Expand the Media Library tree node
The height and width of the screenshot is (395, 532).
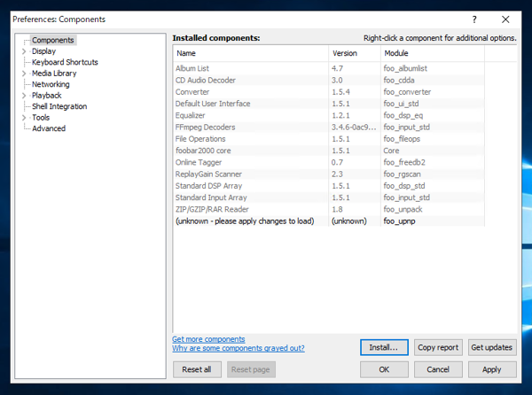(x=24, y=74)
